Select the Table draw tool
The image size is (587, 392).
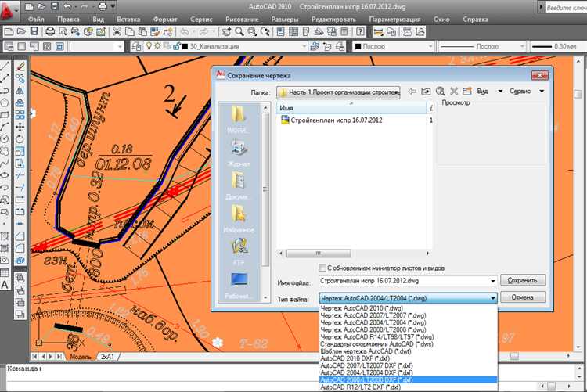pyautogui.click(x=5, y=273)
